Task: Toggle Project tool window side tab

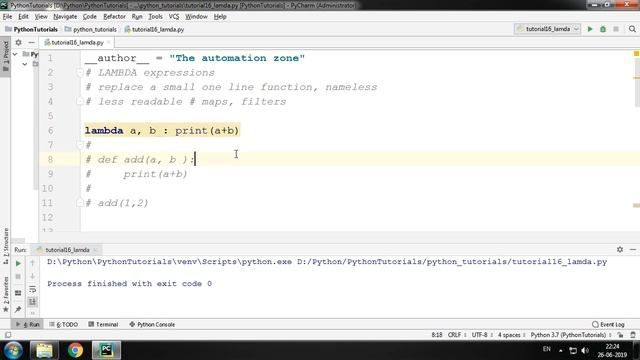Action: tap(6, 56)
